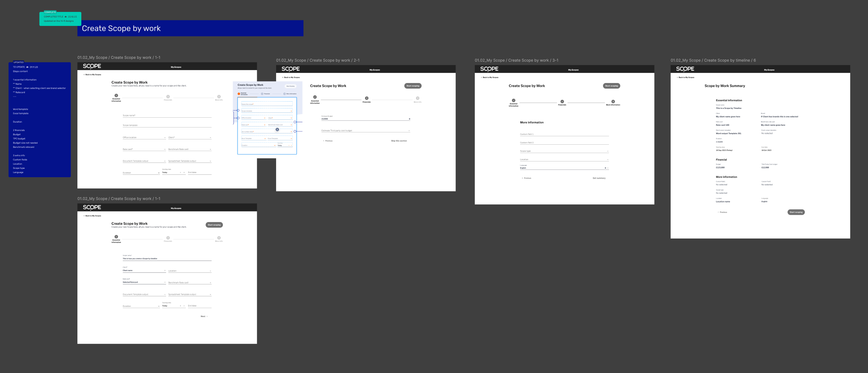868x373 pixels.
Task: Open the Scope type dropdown in the 3-1 frame
Action: click(564, 151)
